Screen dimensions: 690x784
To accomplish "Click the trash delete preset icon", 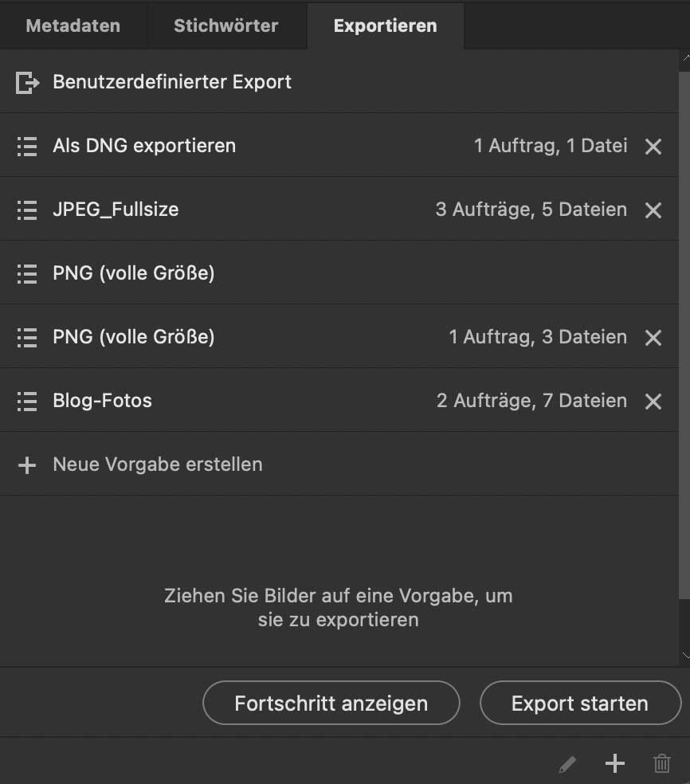I will [x=661, y=765].
